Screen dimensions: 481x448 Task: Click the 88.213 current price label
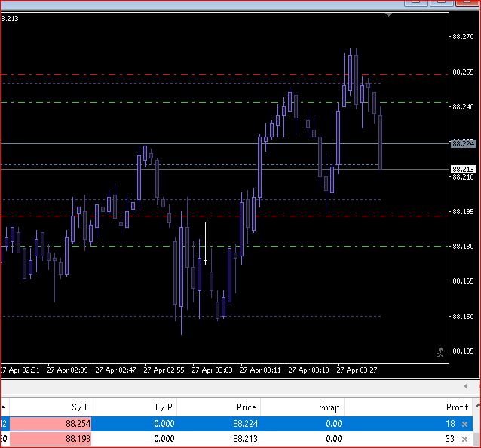pyautogui.click(x=462, y=169)
